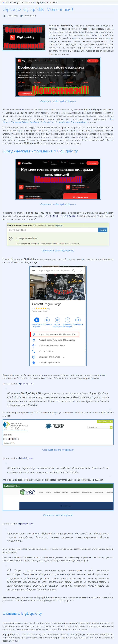Click the phone number input field
The height and width of the screenshot is (644, 118).
53,230
